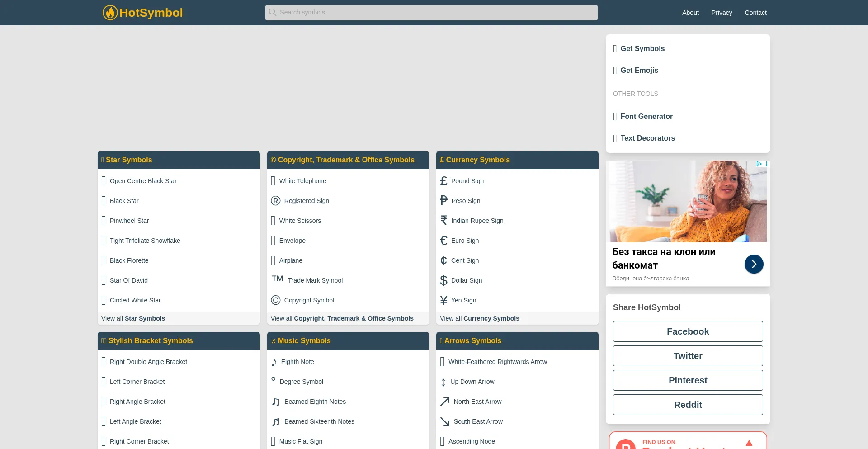The width and height of the screenshot is (868, 449).
Task: Open the Contact page link
Action: point(755,13)
